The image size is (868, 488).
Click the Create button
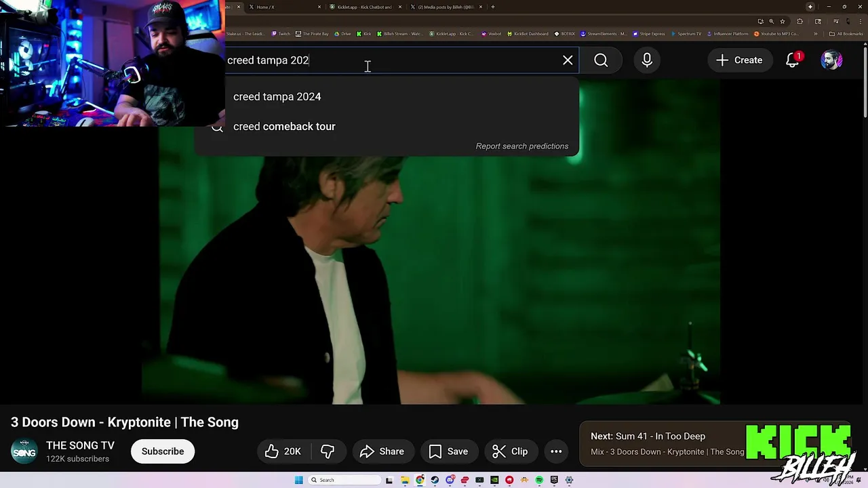[x=739, y=60]
